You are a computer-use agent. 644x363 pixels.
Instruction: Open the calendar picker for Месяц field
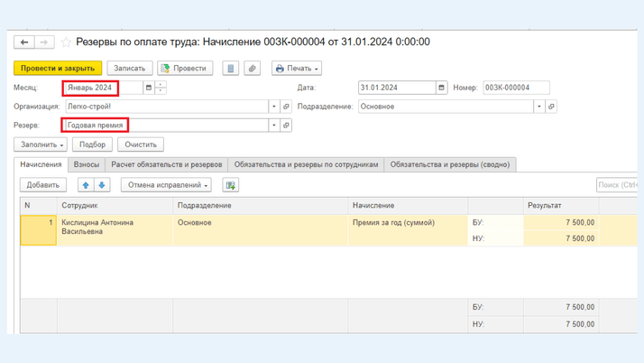(x=149, y=88)
